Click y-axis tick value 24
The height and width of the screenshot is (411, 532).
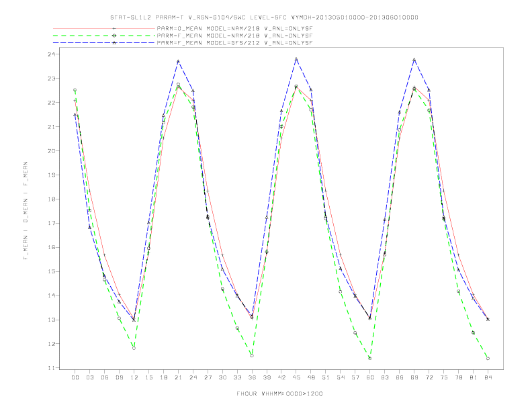[53, 54]
